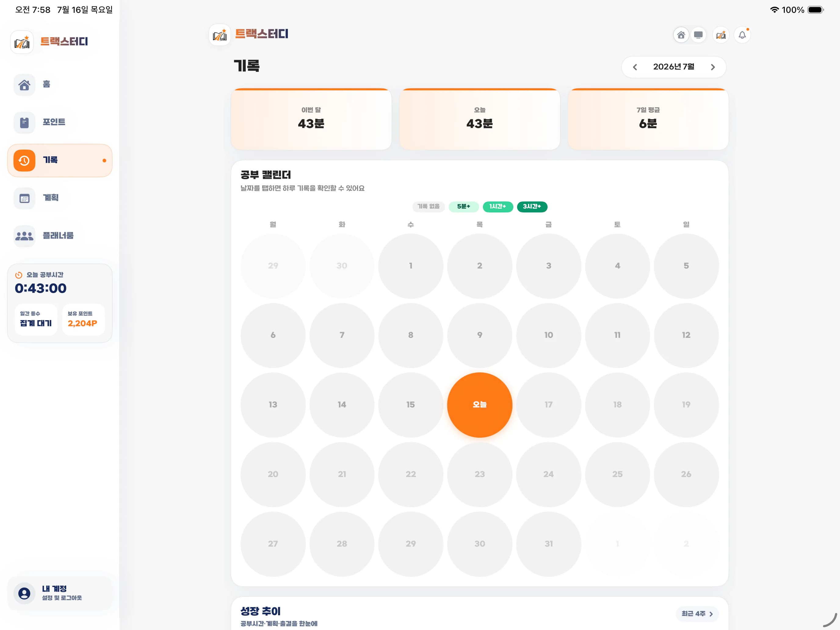Image resolution: width=840 pixels, height=630 pixels.
Task: Select the 기록 history clock icon
Action: (x=24, y=161)
